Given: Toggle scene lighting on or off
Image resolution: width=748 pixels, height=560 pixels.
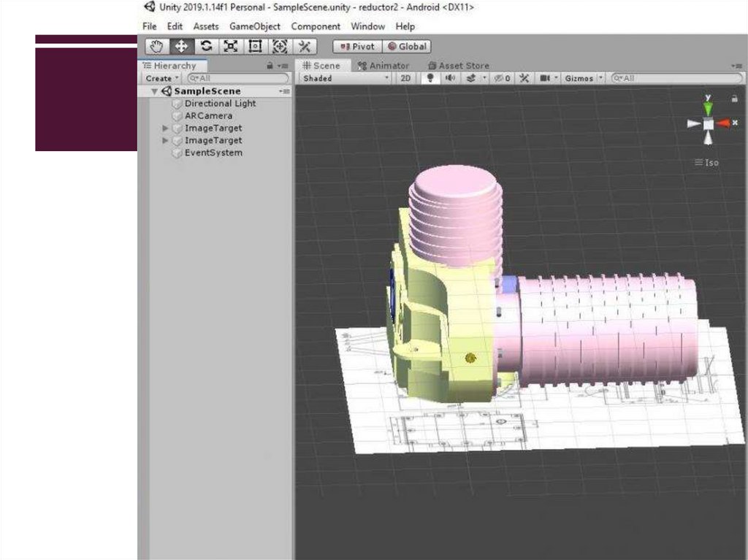Looking at the screenshot, I should point(430,78).
